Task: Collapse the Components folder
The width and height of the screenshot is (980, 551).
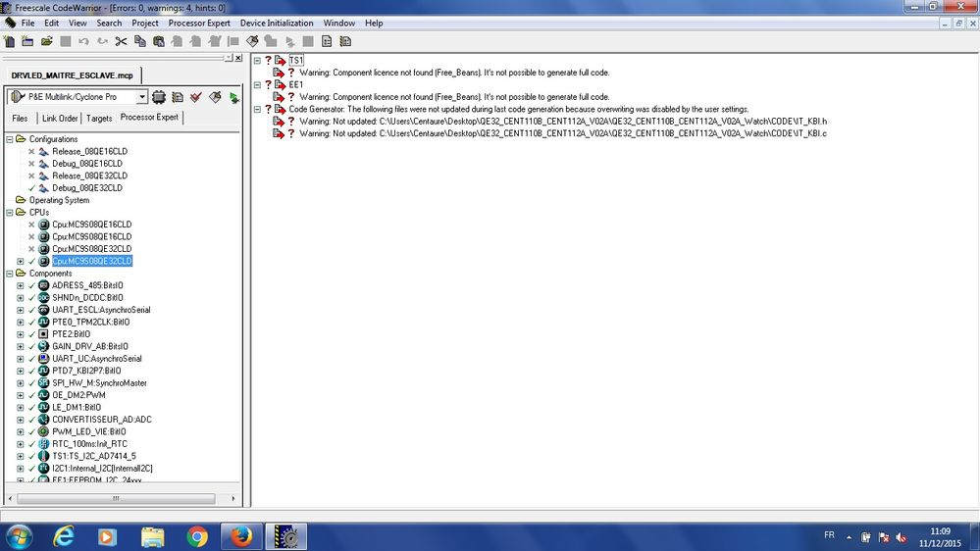Action: tap(10, 274)
